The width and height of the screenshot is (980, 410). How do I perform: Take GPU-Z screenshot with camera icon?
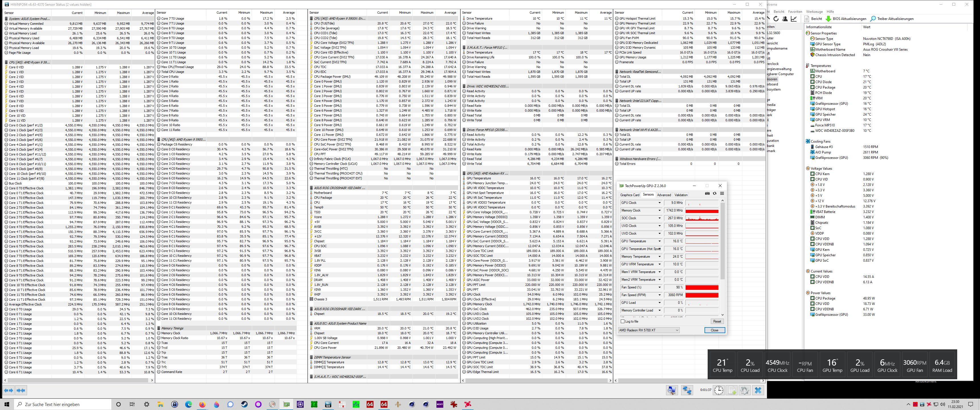click(x=707, y=194)
